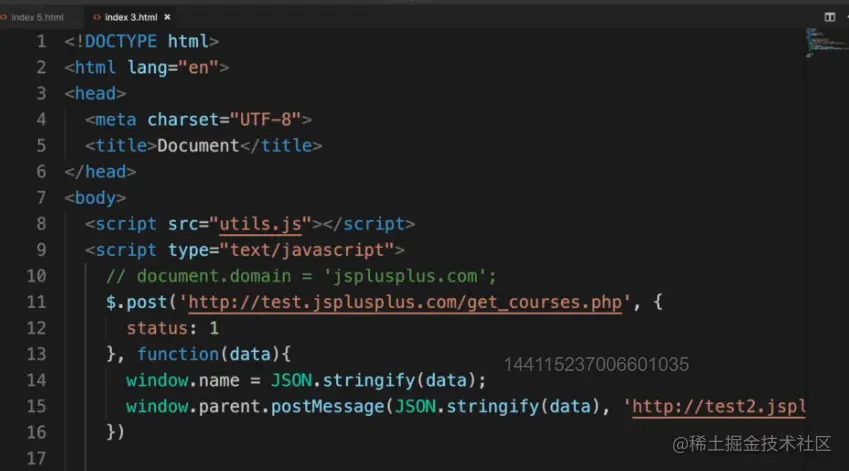This screenshot has width=849, height=471.
Task: Close the index 3.html tab
Action: point(167,17)
